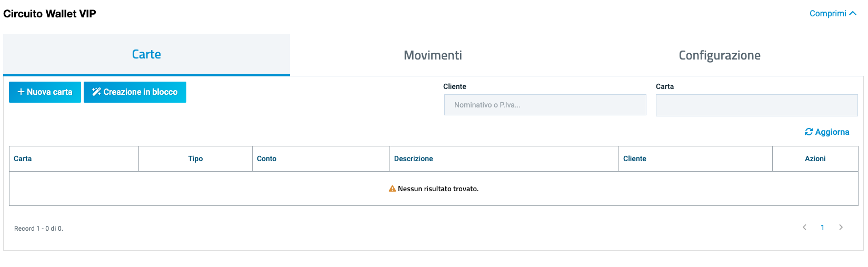
Task: Sort table by Cliente column header
Action: pos(634,159)
